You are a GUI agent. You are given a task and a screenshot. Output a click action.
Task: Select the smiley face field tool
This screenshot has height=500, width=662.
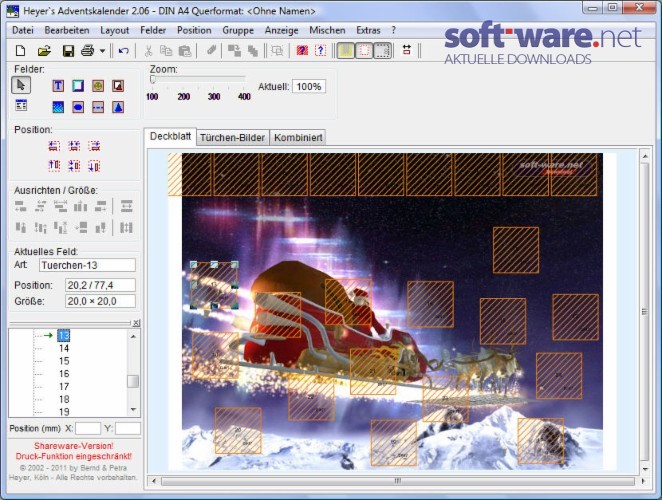tap(98, 86)
